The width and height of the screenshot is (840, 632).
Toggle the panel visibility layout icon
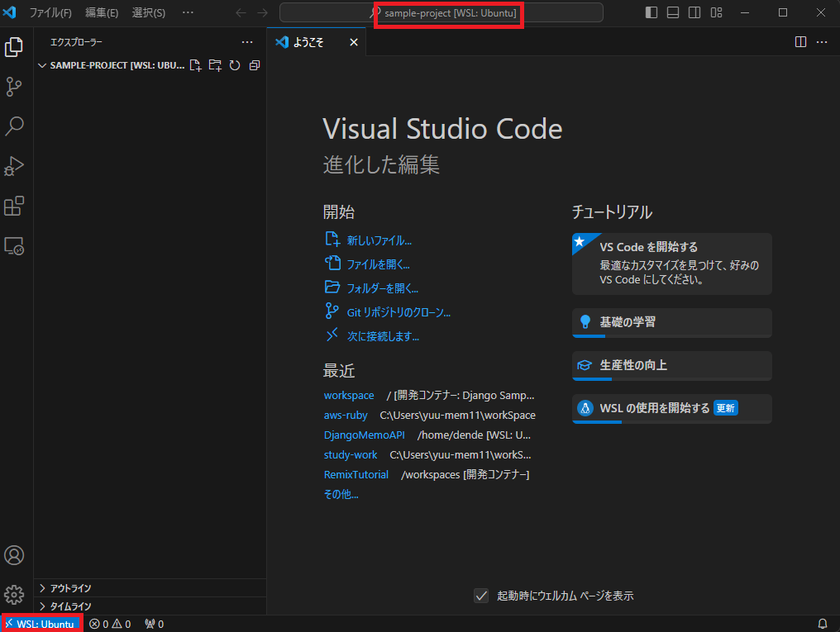(672, 12)
